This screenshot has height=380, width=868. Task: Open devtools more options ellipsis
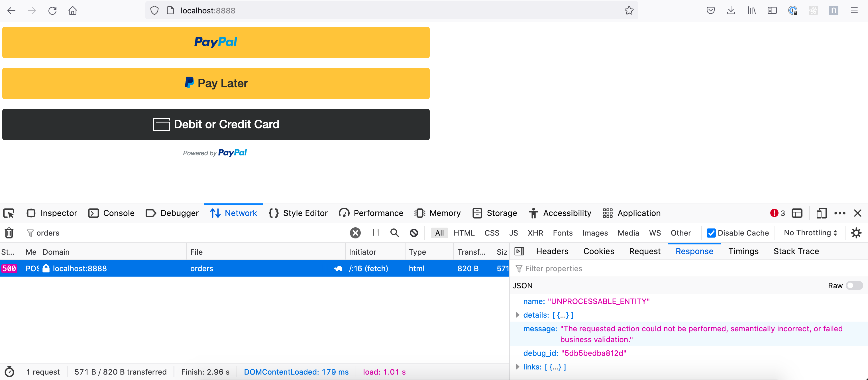pos(840,213)
